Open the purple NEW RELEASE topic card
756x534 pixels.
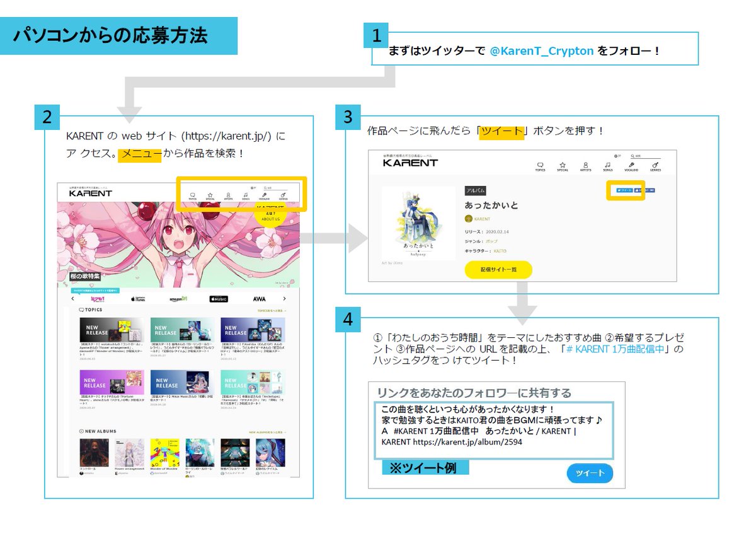[x=112, y=382]
